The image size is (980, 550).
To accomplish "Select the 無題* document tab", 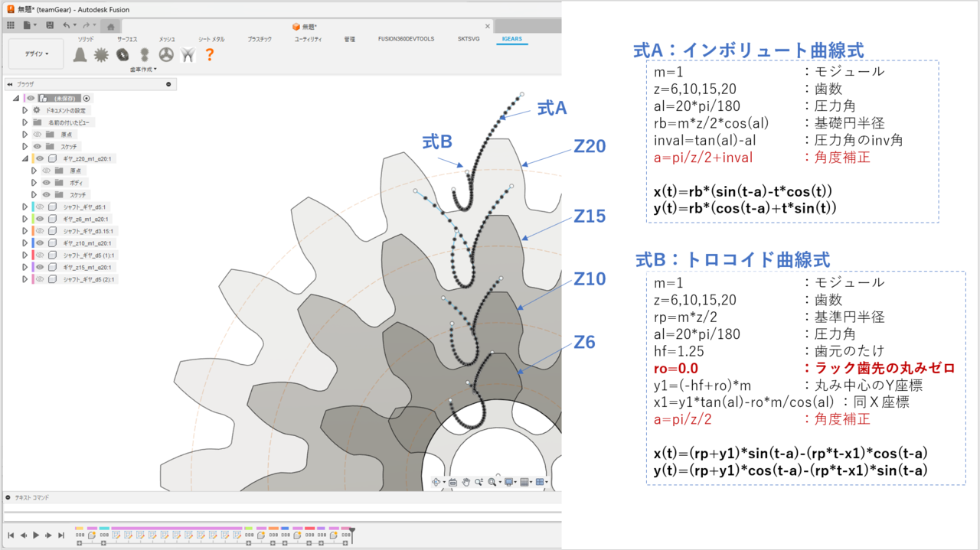I will point(306,26).
